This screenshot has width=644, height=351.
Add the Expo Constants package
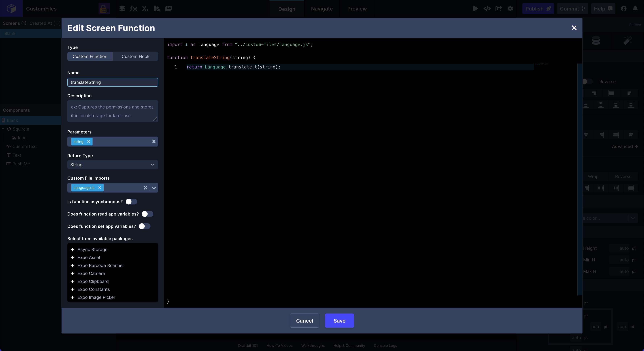tap(72, 289)
